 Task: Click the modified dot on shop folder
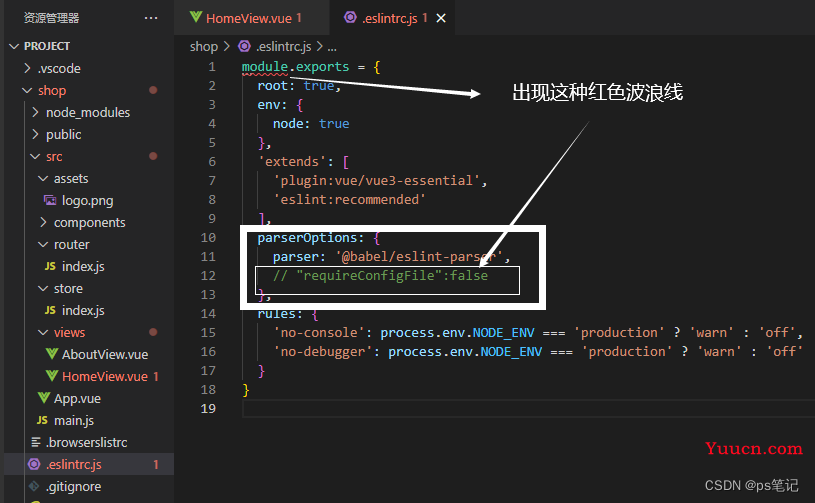coord(153,90)
